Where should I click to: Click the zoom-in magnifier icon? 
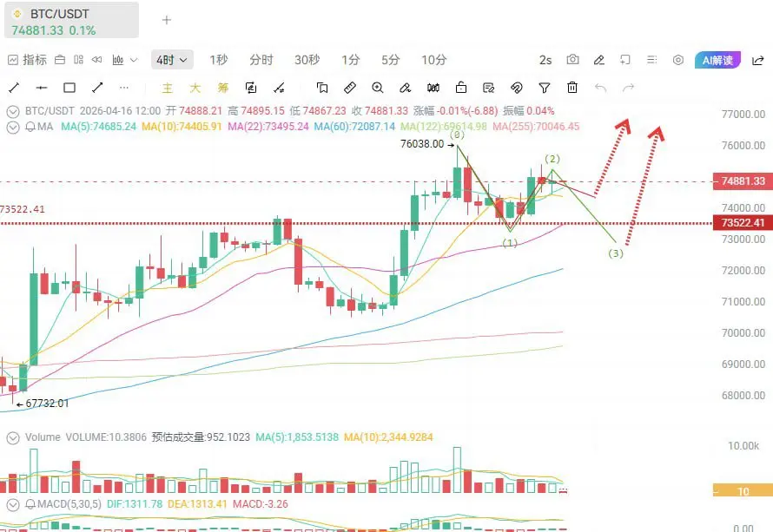pos(378,88)
